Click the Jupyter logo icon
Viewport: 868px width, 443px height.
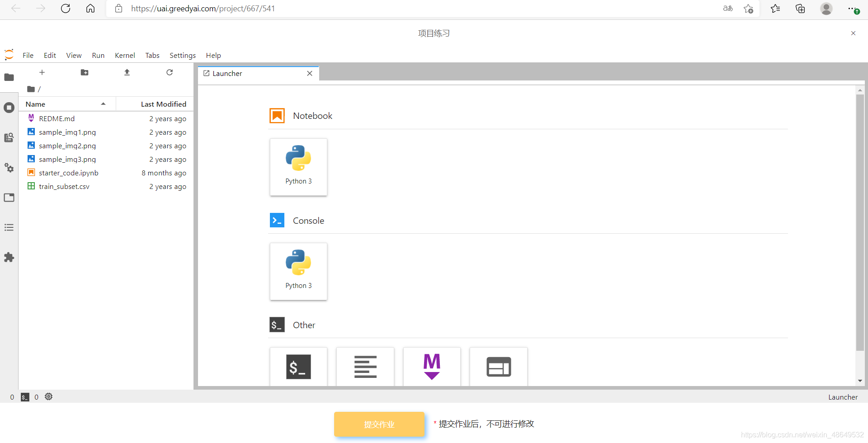9,55
